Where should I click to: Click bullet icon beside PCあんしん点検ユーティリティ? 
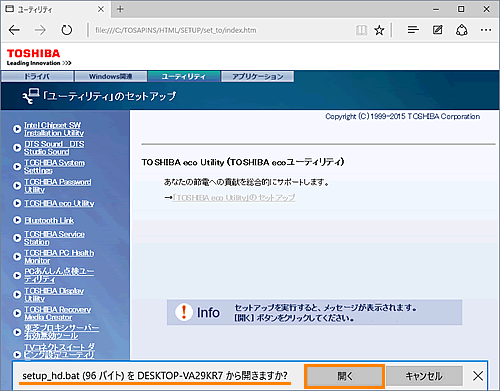[x=17, y=275]
